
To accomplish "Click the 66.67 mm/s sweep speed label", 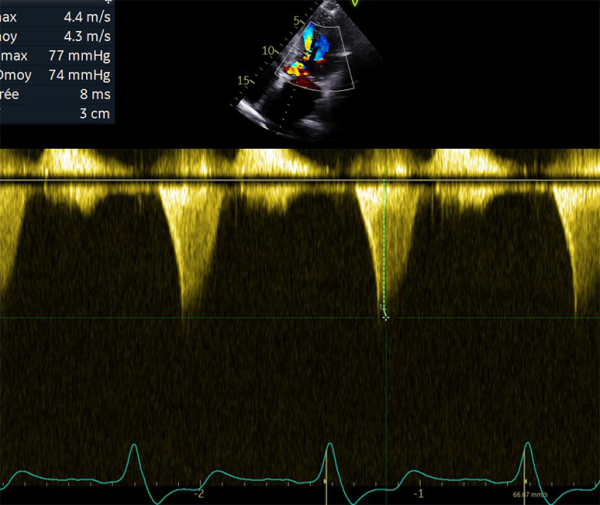I will (529, 494).
